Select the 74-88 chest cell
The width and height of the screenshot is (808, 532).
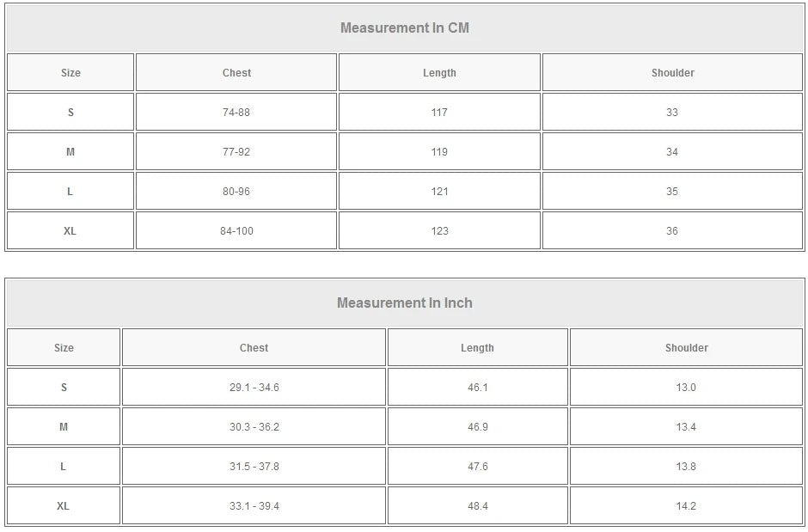[x=236, y=113]
